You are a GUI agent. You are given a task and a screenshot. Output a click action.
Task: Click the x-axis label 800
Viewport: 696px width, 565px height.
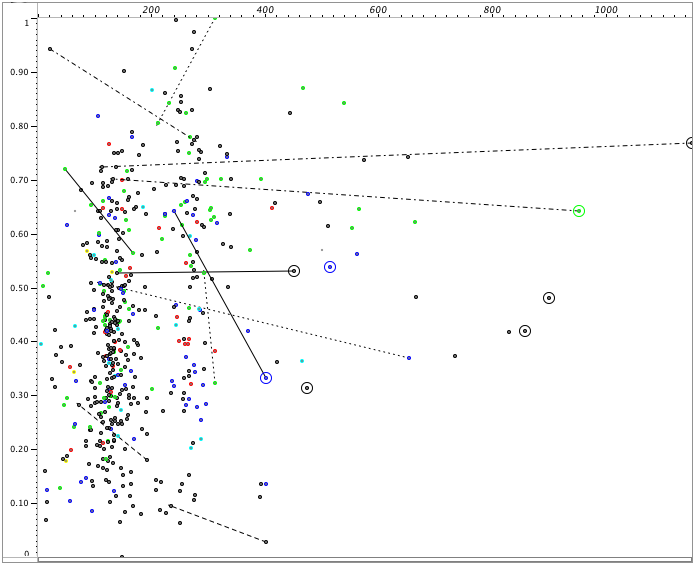point(492,10)
